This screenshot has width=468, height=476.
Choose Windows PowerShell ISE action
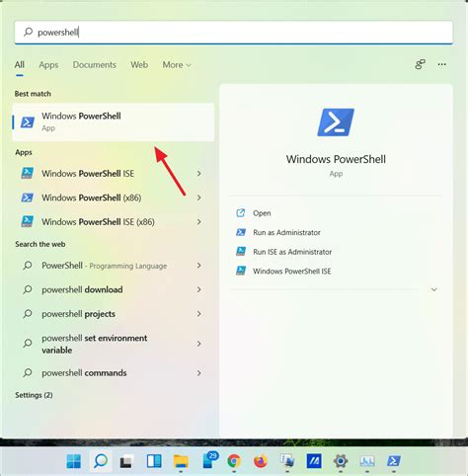pos(292,272)
